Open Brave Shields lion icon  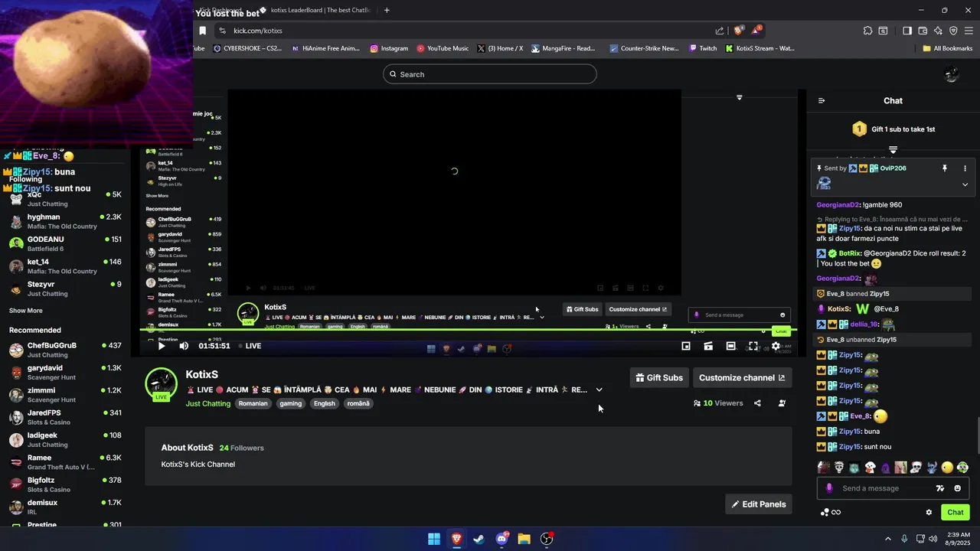[x=738, y=31]
